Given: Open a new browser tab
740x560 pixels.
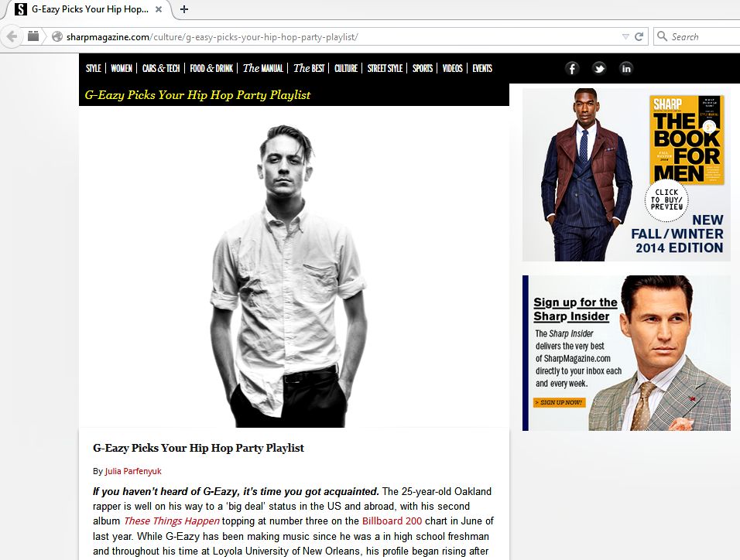Looking at the screenshot, I should [x=184, y=9].
